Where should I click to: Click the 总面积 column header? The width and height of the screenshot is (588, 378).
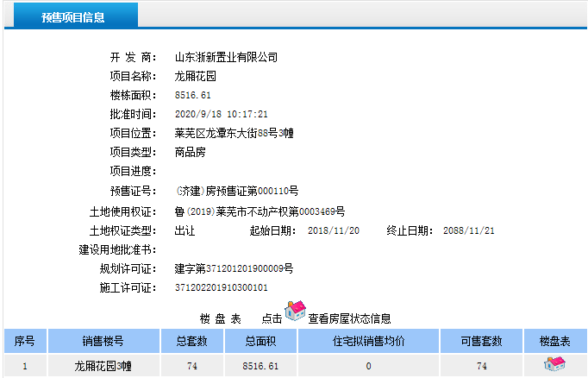click(260, 341)
